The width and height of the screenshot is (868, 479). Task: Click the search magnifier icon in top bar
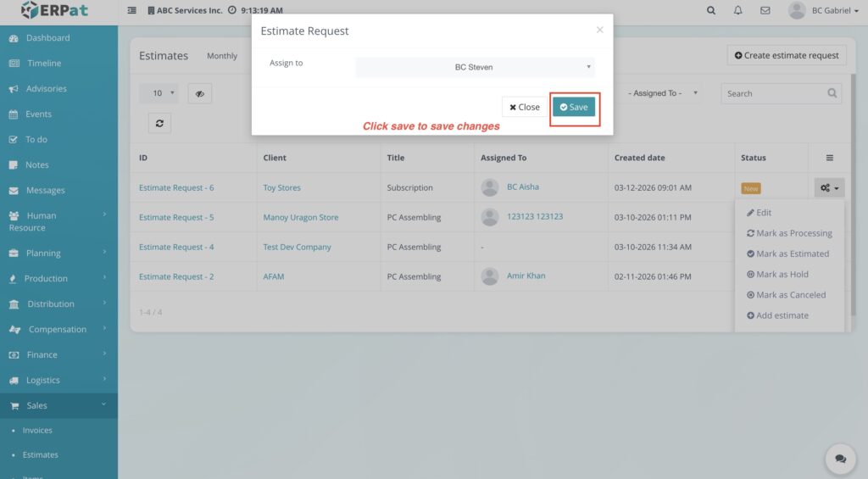[x=711, y=10]
